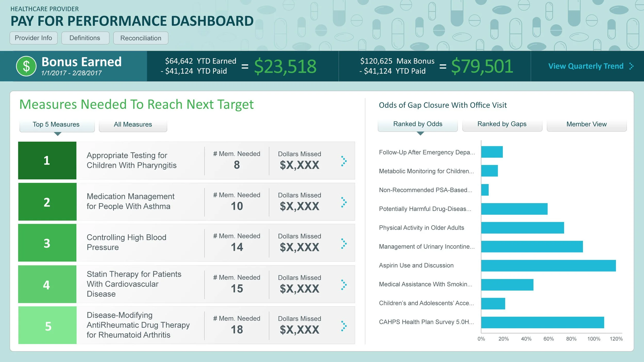Image resolution: width=644 pixels, height=362 pixels.
Task: Open arrow on Disease-Modifying AntiRheumatic row
Action: [344, 326]
